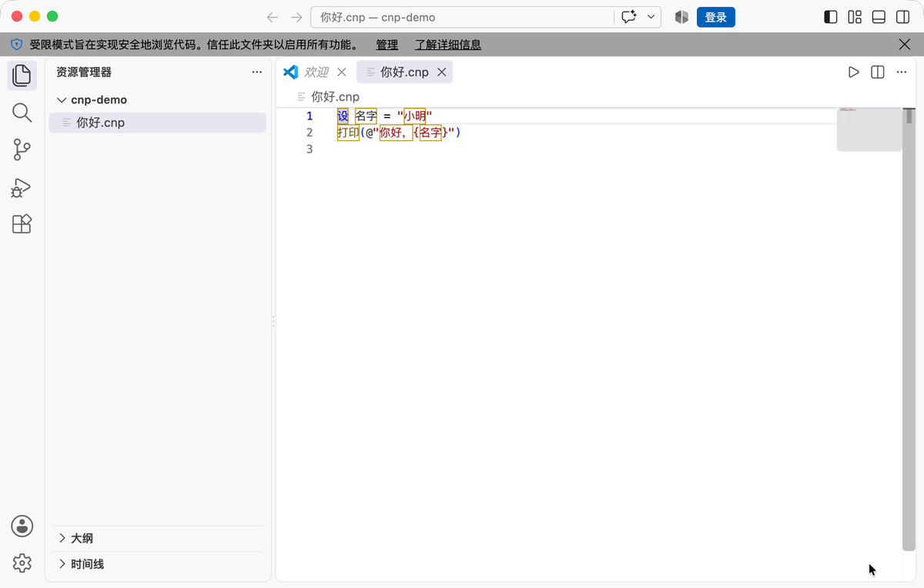Open the Accounts menu icon
The width and height of the screenshot is (924, 588).
click(22, 526)
